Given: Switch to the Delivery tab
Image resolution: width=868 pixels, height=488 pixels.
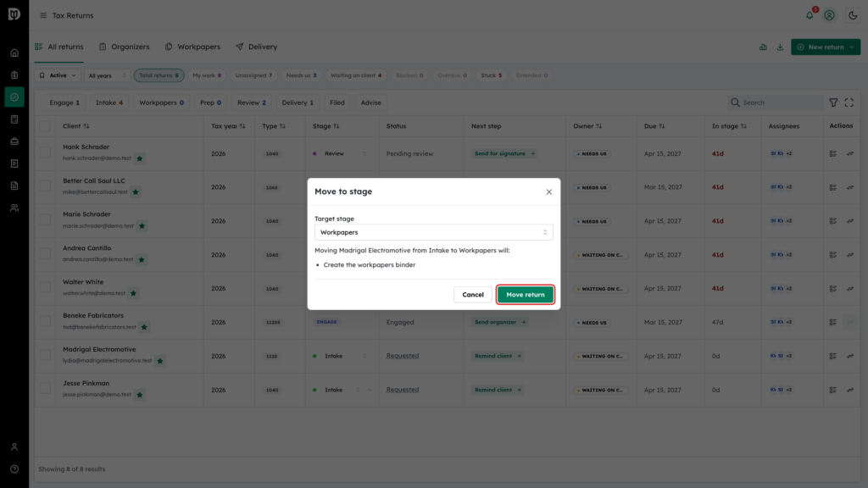Looking at the screenshot, I should point(256,47).
